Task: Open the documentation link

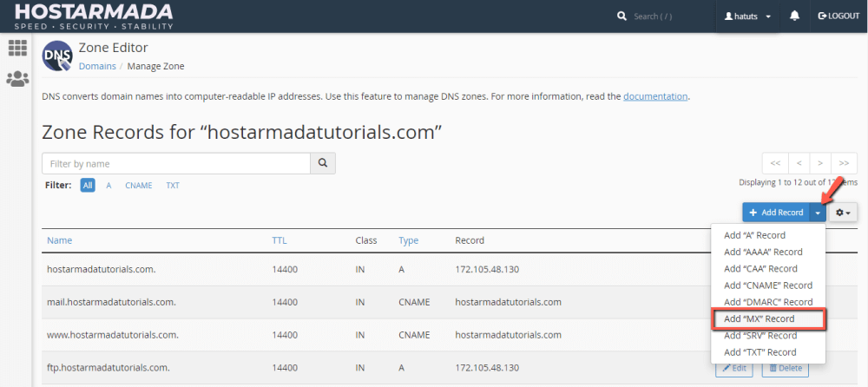Action: click(655, 96)
